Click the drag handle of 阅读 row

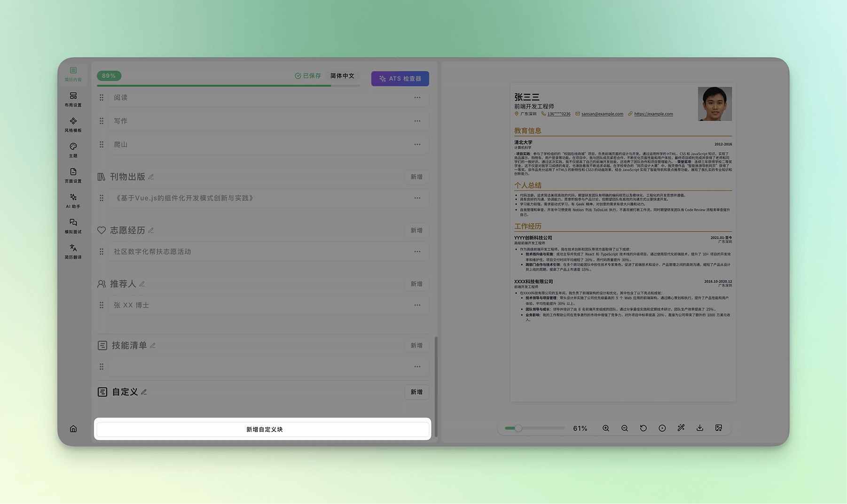pyautogui.click(x=102, y=97)
